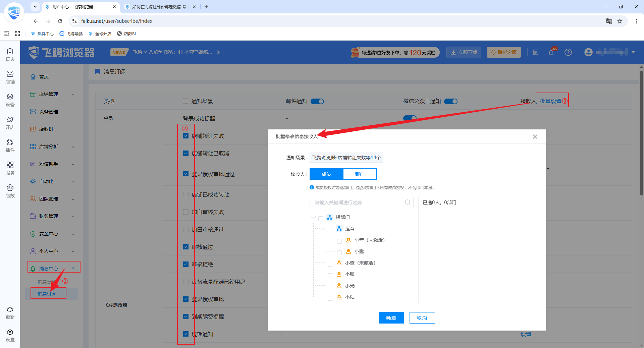
Task: Open the 飞跨导航 bookmark
Action: point(71,34)
